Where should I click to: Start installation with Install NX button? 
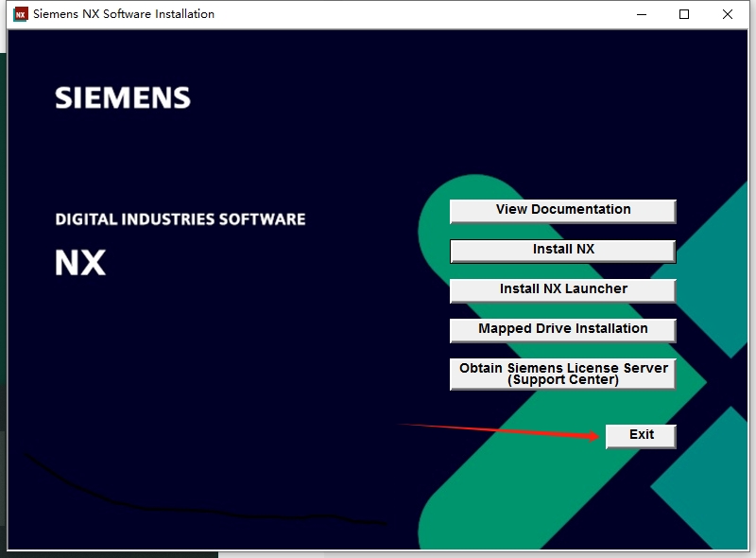[562, 250]
